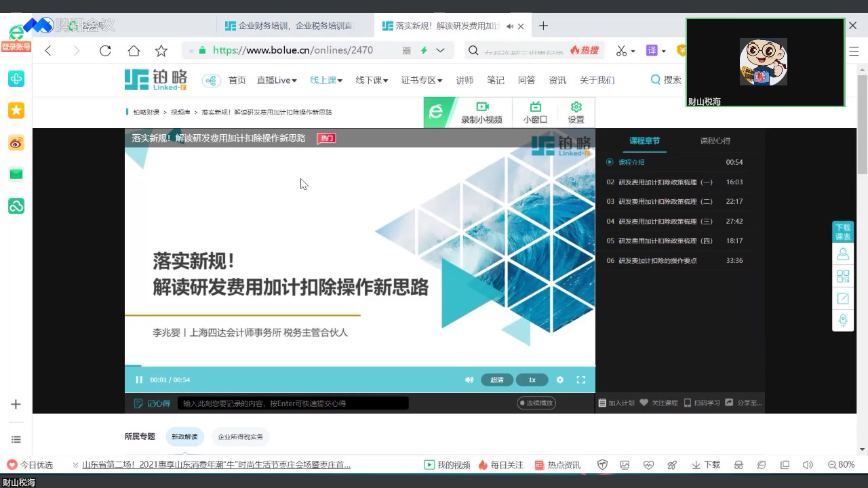Viewport: 868px width, 488px height.
Task: Open 首页 in site navigation
Action: (x=237, y=80)
